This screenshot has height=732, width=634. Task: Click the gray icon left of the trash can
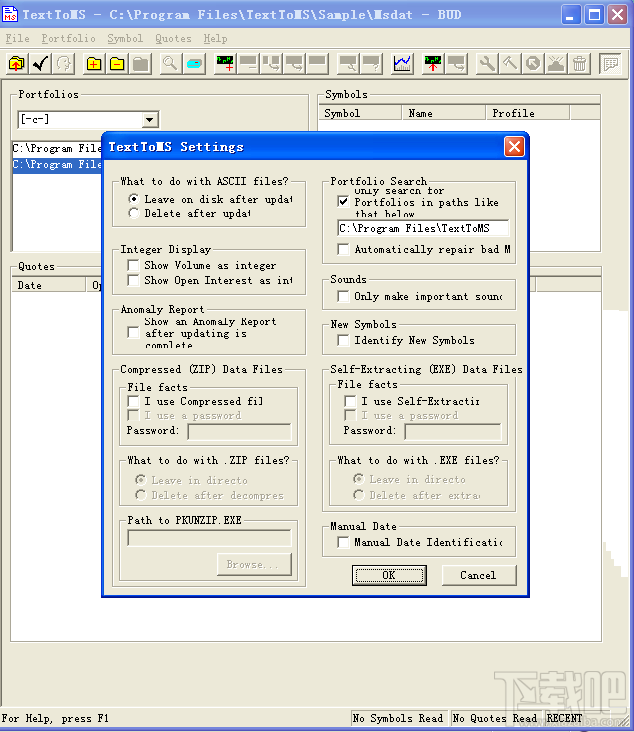556,63
